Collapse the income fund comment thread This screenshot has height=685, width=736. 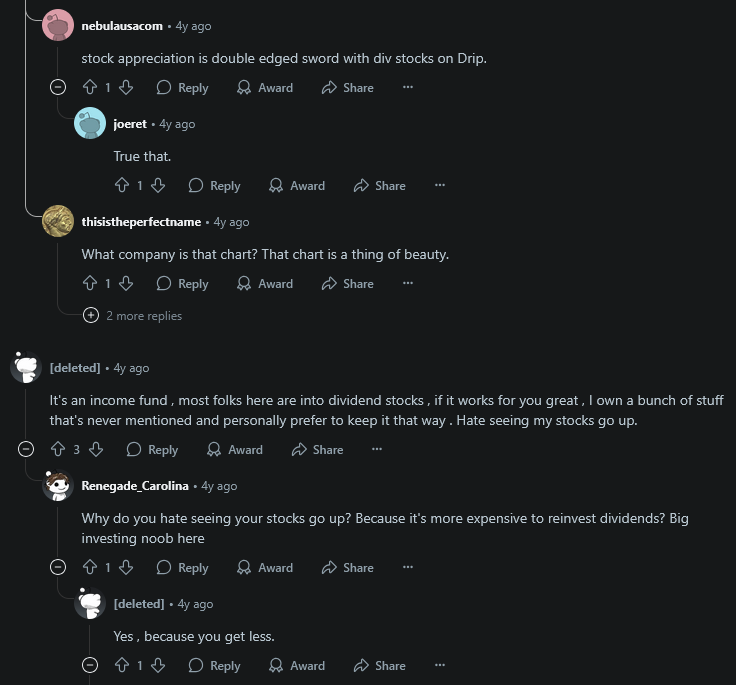26,449
